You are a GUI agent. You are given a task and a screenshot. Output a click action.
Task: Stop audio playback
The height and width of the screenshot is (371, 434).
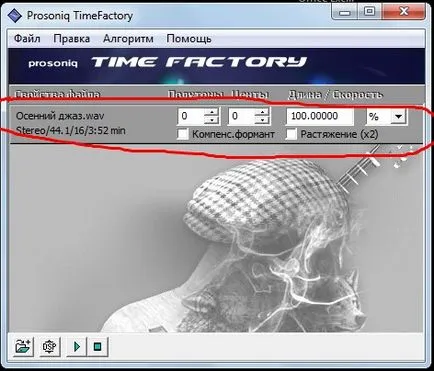point(97,347)
